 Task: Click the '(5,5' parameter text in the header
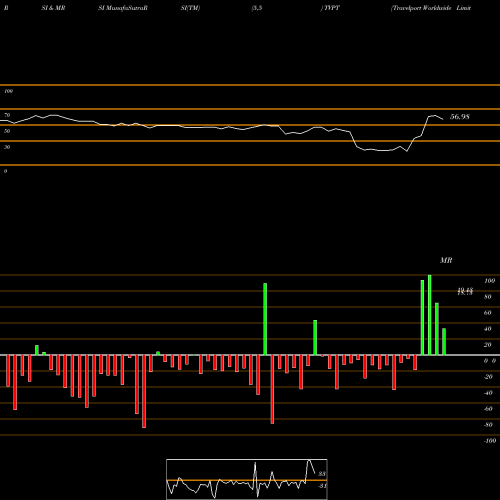tap(257, 8)
